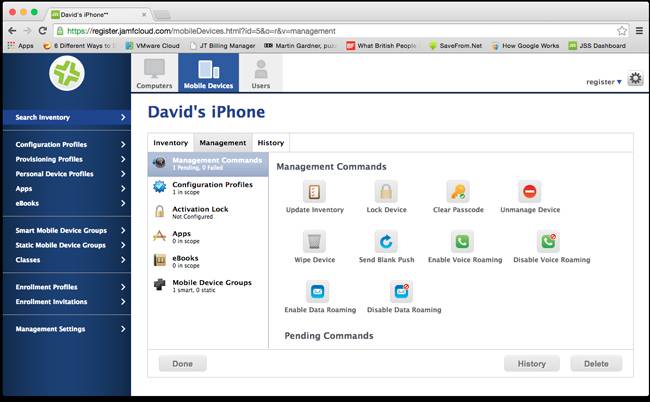The height and width of the screenshot is (402, 650).
Task: Click the Update Inventory command icon
Action: pos(314,192)
